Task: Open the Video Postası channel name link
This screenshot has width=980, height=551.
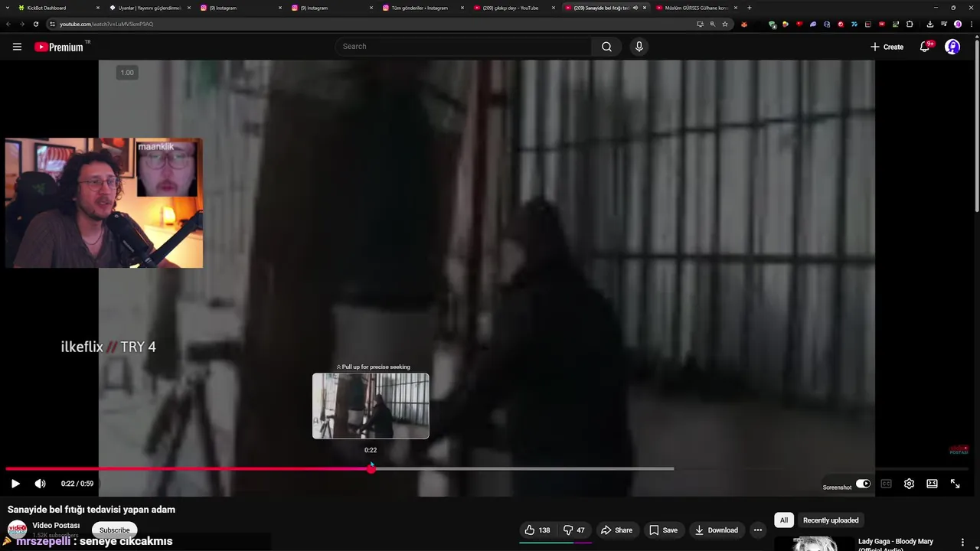Action: [56, 525]
